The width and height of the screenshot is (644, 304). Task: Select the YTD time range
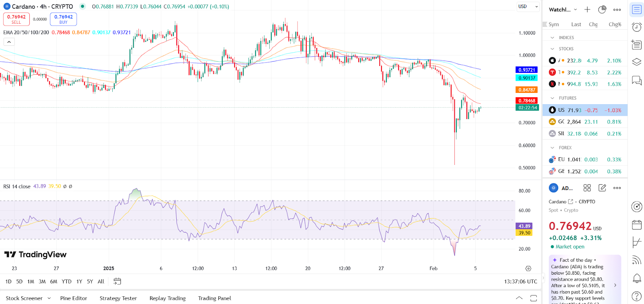click(x=67, y=281)
